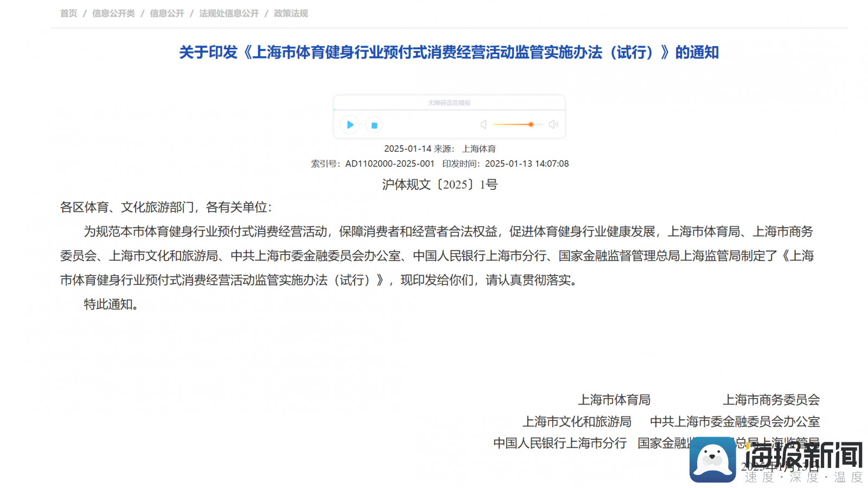The height and width of the screenshot is (488, 868).
Task: Click the high-volume speaker icon
Action: tap(553, 125)
